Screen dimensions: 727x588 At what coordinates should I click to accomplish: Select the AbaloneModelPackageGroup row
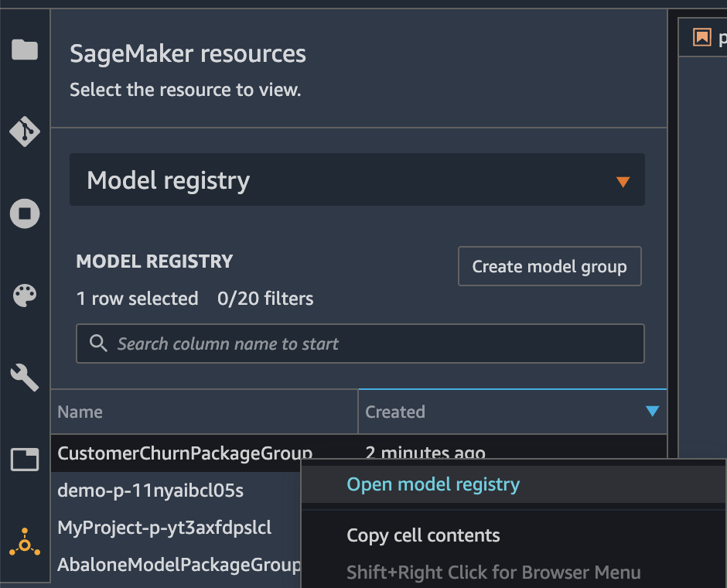coord(176,564)
